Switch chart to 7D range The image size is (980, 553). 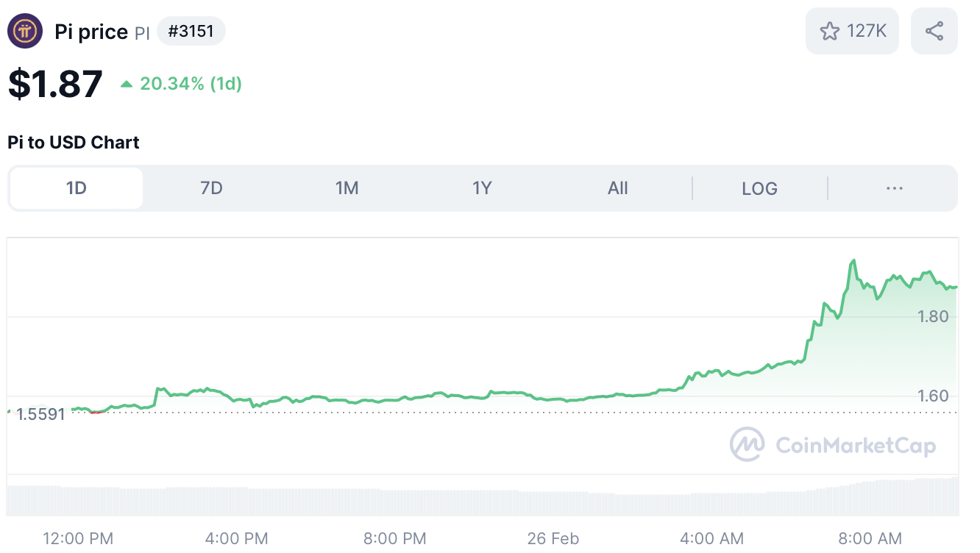coord(211,188)
